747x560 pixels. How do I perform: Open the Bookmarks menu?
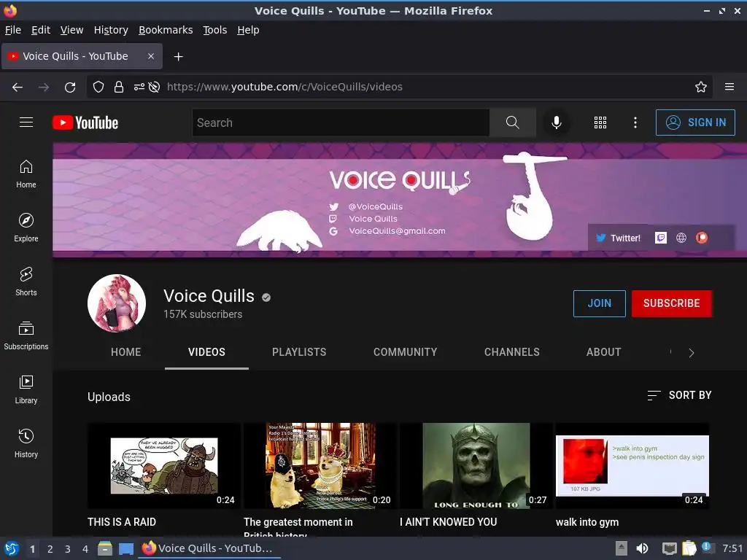coord(166,30)
